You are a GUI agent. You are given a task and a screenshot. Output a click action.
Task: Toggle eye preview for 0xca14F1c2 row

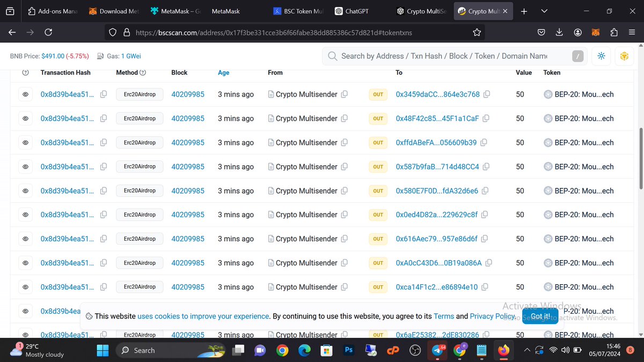click(25, 287)
